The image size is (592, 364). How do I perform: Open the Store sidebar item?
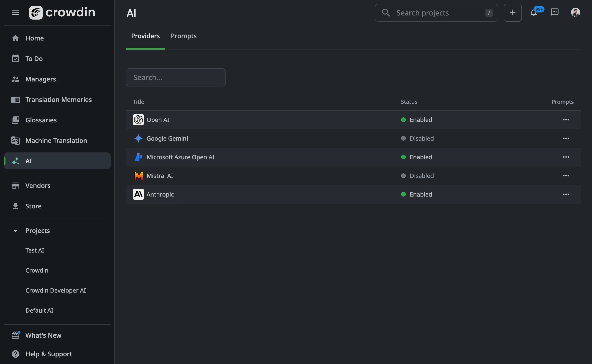pos(33,206)
